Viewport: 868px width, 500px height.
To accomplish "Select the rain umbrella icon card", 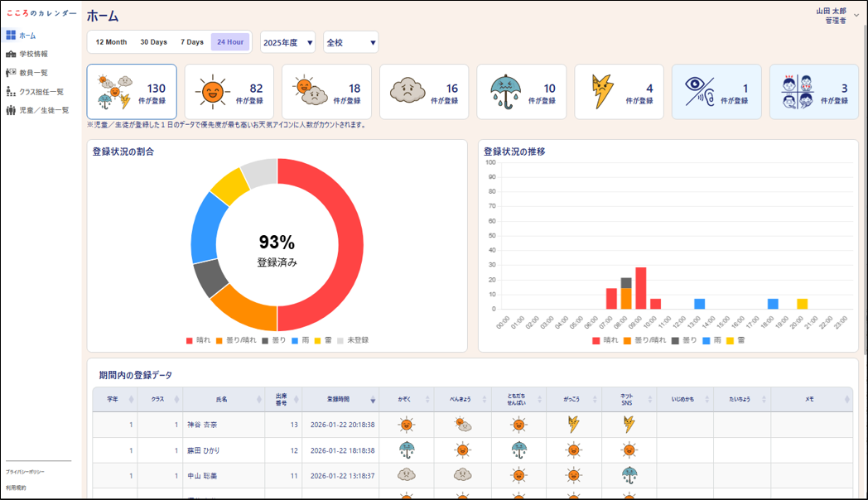I will [522, 92].
